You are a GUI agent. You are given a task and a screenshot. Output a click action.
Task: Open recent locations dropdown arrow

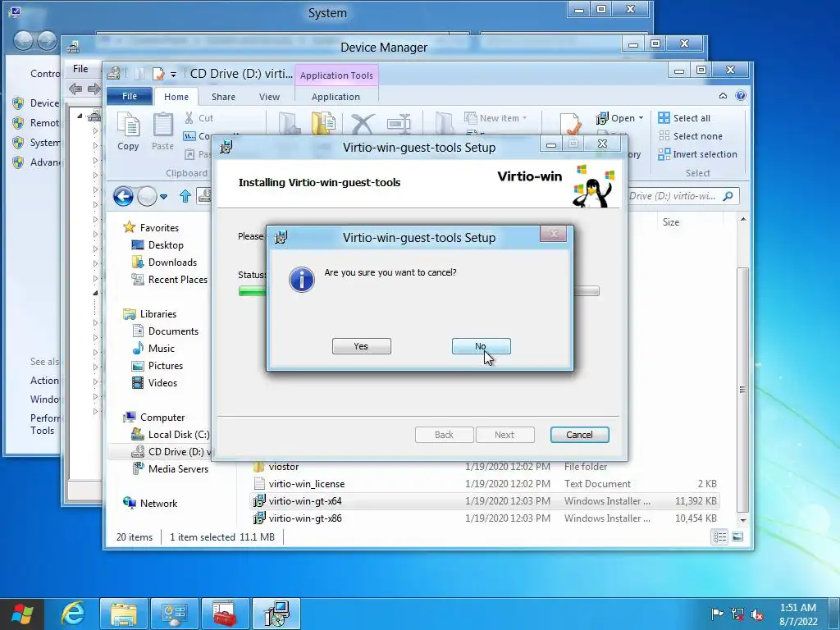click(x=164, y=197)
